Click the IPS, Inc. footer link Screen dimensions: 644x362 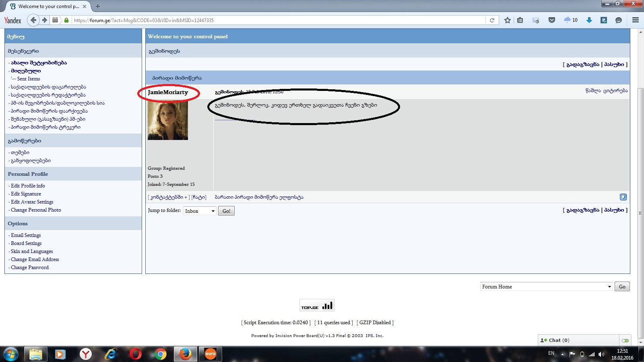tap(375, 336)
